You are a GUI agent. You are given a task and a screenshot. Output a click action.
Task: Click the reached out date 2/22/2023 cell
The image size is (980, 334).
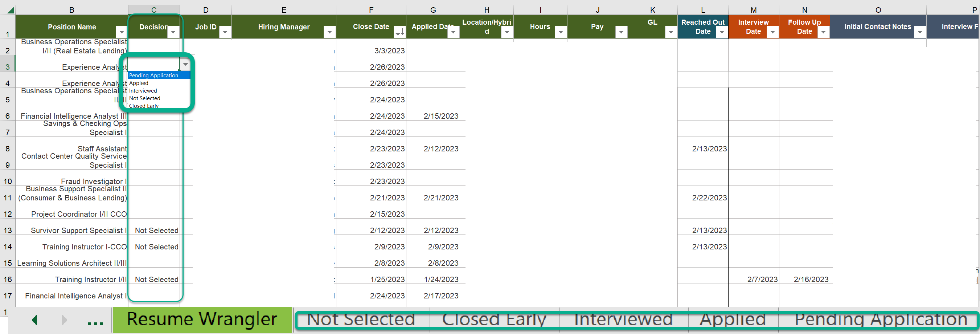[x=703, y=194]
